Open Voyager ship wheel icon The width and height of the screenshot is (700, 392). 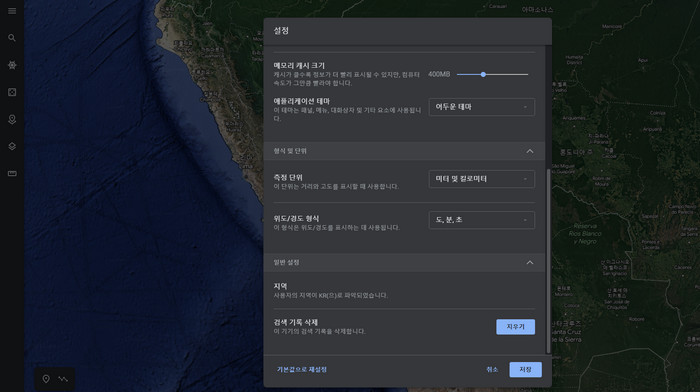[12, 65]
